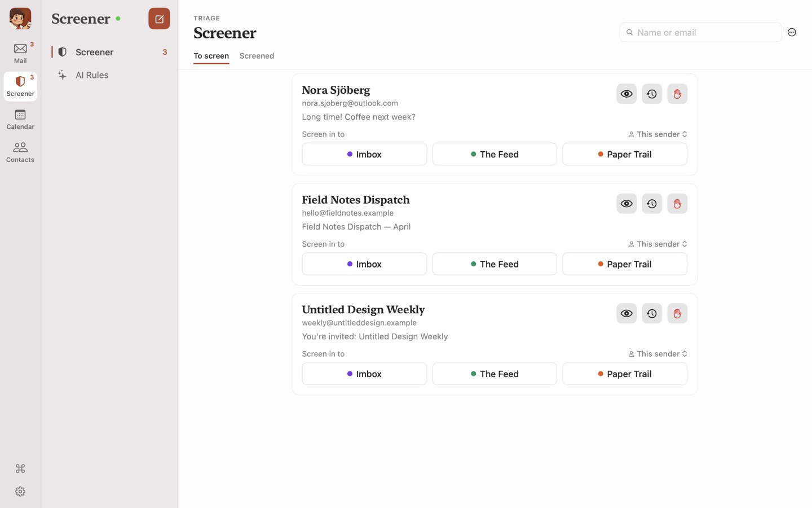Screen dimensions: 812x508
Task: Expand 'This sender' dropdown for Untitled Design Weekly
Action: click(x=657, y=354)
